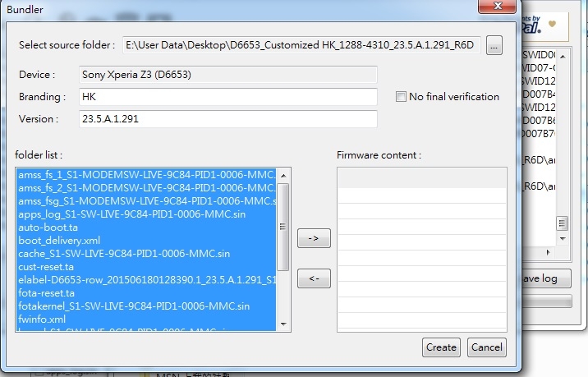Click the save log button in background window

click(x=547, y=278)
